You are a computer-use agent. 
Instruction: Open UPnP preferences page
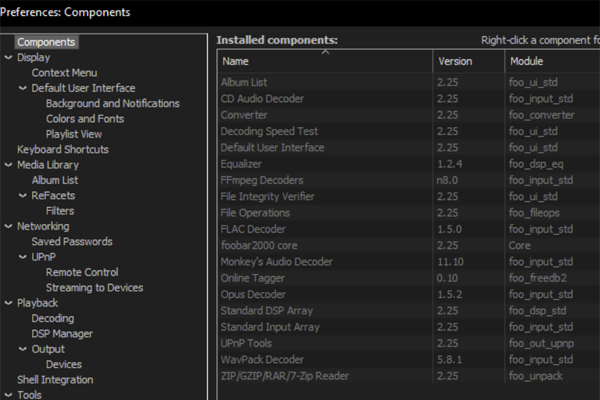pos(44,257)
